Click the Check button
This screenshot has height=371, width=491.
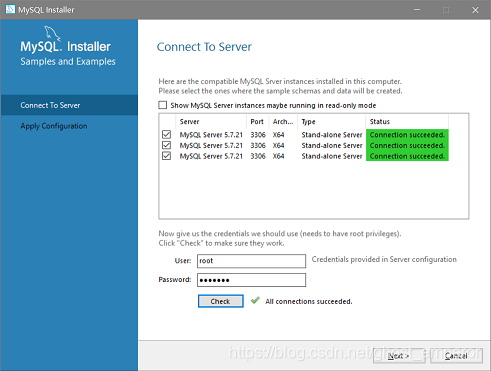[221, 301]
